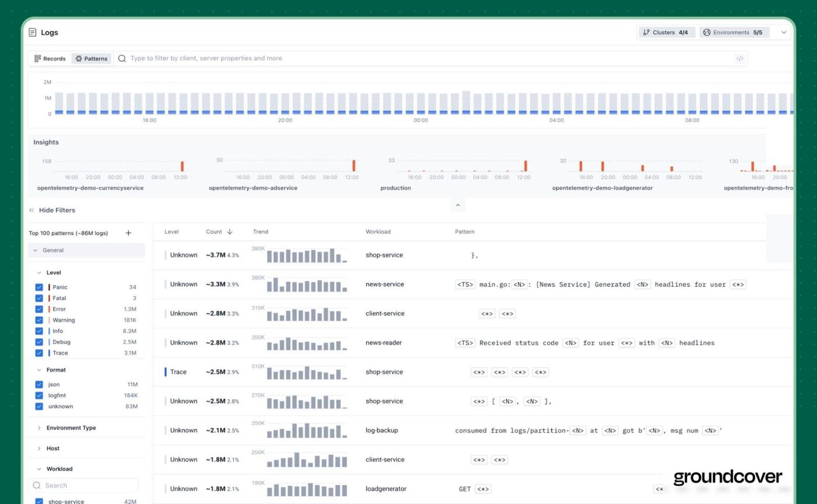
Task: Uncheck the logfmt format checkbox
Action: coord(39,395)
